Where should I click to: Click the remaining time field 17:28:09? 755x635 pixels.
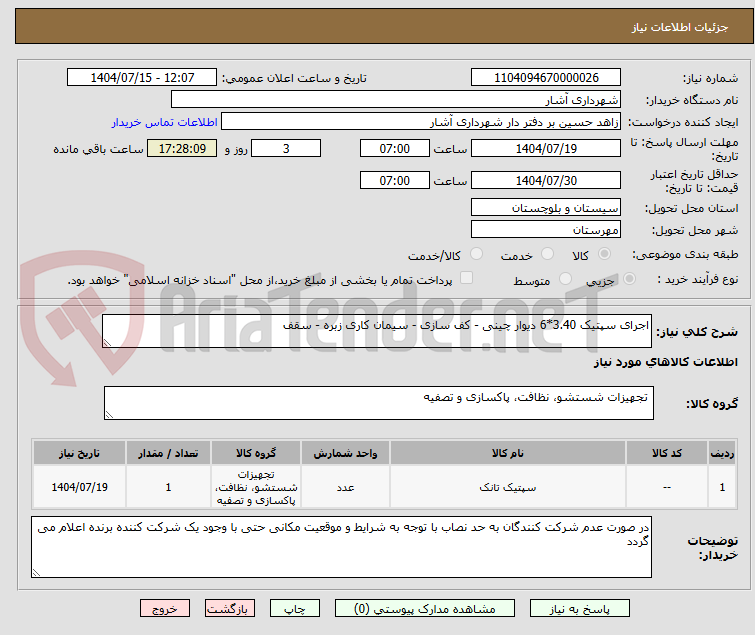[182, 148]
